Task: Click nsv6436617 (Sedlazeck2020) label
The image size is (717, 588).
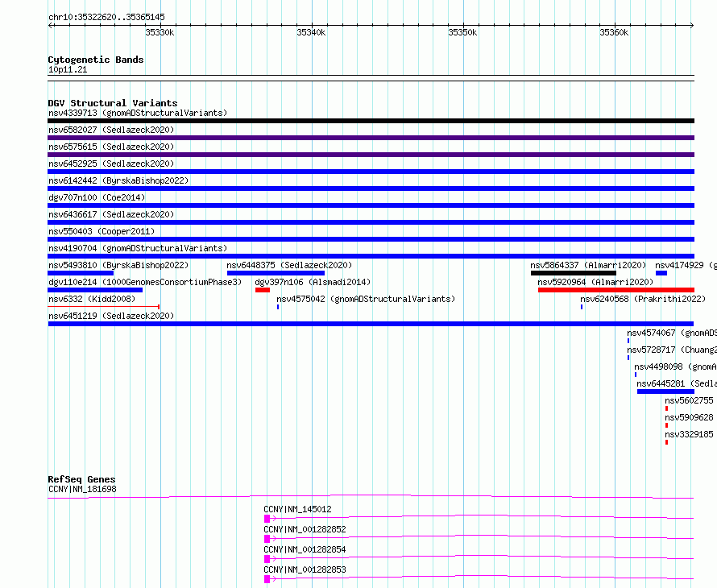Action: point(111,214)
